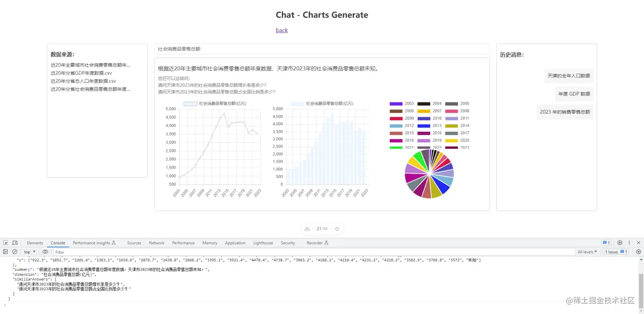
Task: Select the 天津的全年人口数据 history message
Action: pos(569,76)
